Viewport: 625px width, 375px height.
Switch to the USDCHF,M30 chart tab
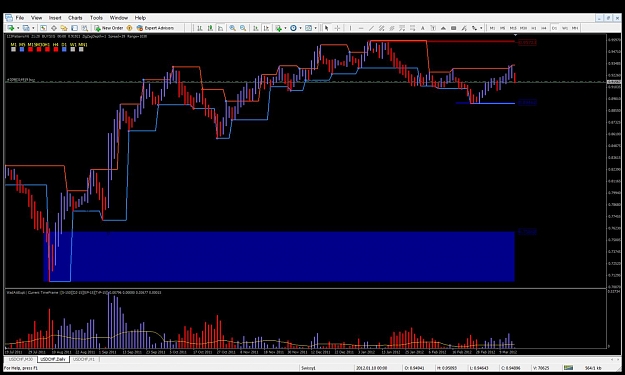pos(21,359)
